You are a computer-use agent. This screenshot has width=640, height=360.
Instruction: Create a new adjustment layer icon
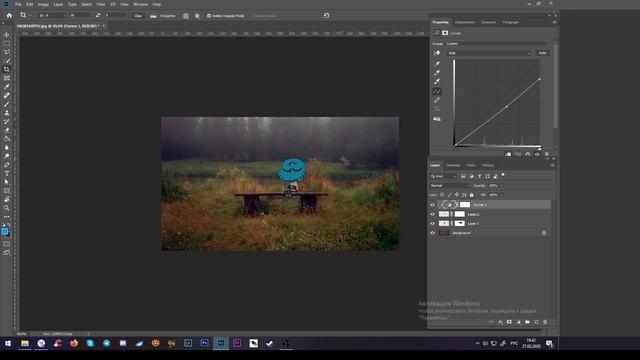tap(518, 322)
